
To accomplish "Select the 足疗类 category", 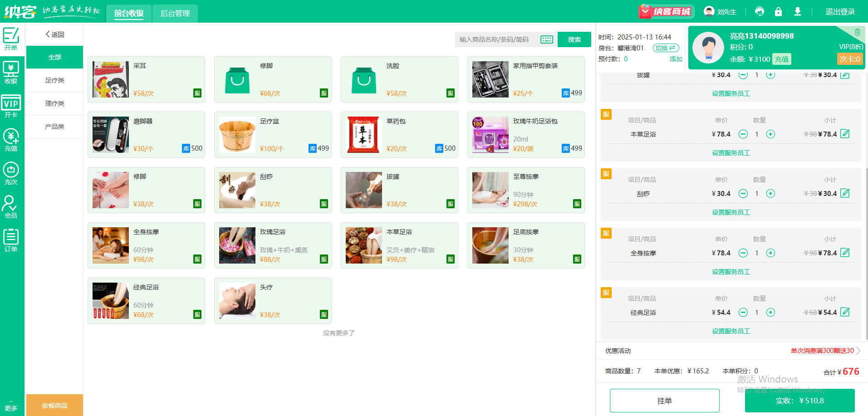I will 54,80.
